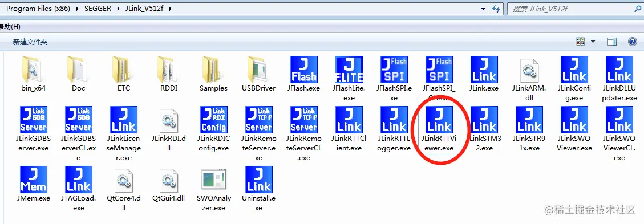The image size is (644, 224).
Task: Toggle the preview pane button
Action: coord(612,42)
